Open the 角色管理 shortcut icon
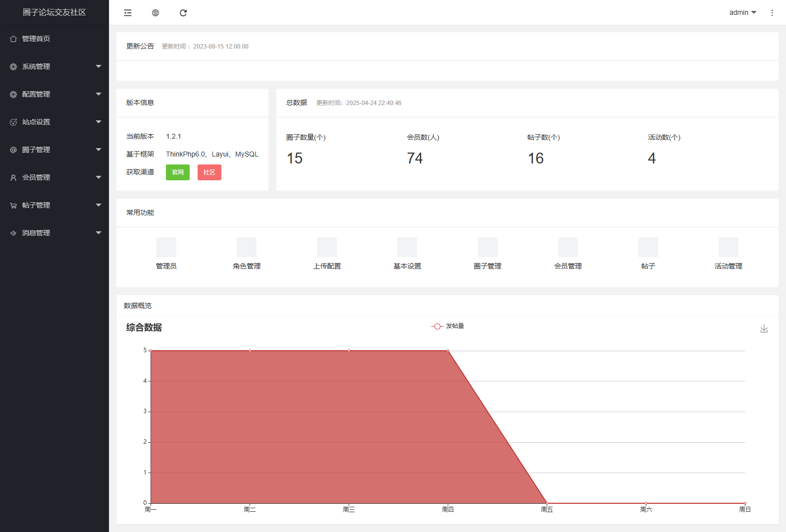The height and width of the screenshot is (532, 786). [x=247, y=247]
